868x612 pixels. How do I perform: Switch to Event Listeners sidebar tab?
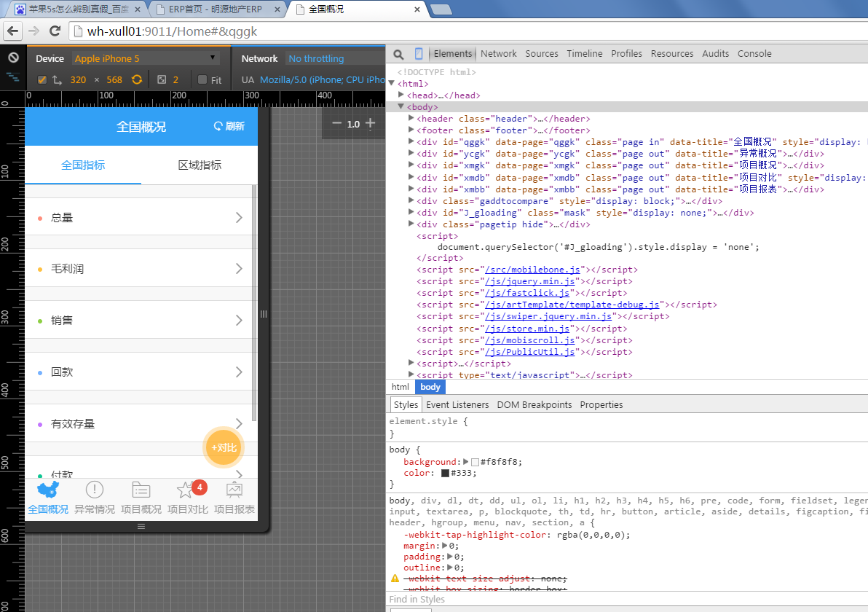point(457,405)
